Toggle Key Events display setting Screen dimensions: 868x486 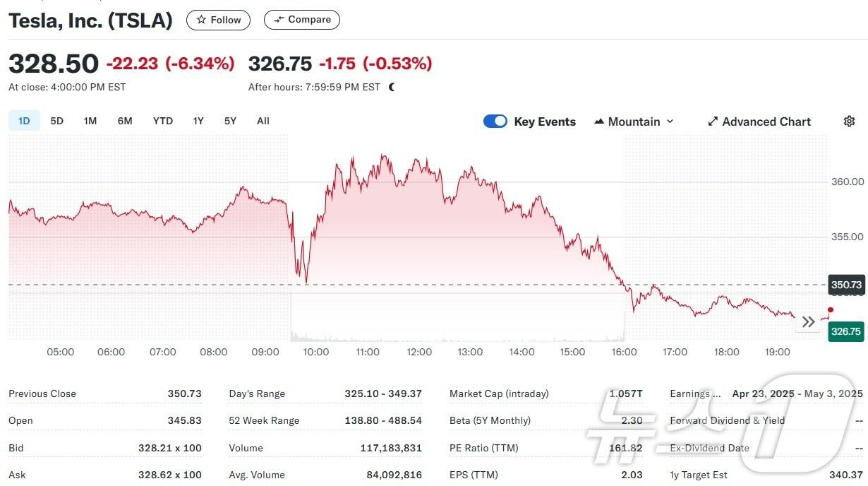click(495, 121)
